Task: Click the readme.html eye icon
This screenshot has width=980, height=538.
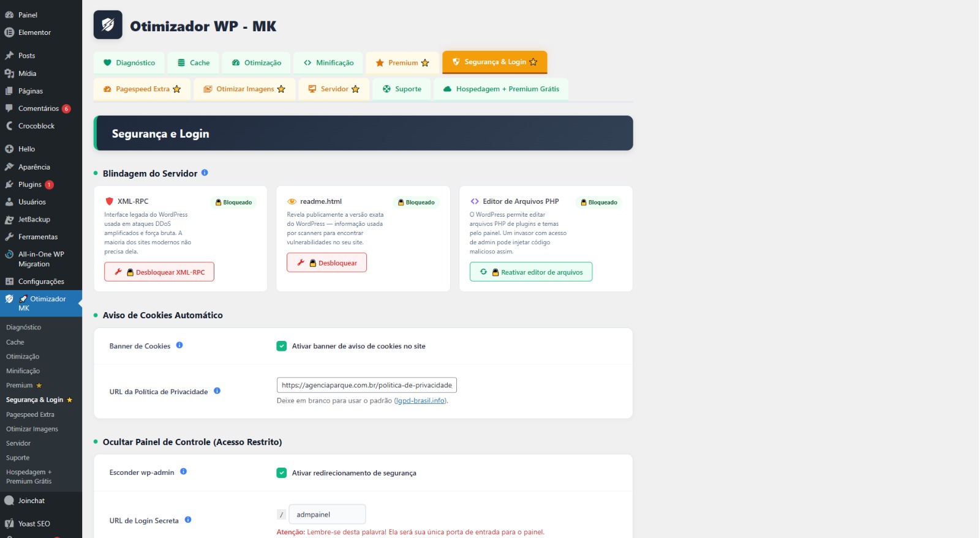Action: pyautogui.click(x=292, y=201)
